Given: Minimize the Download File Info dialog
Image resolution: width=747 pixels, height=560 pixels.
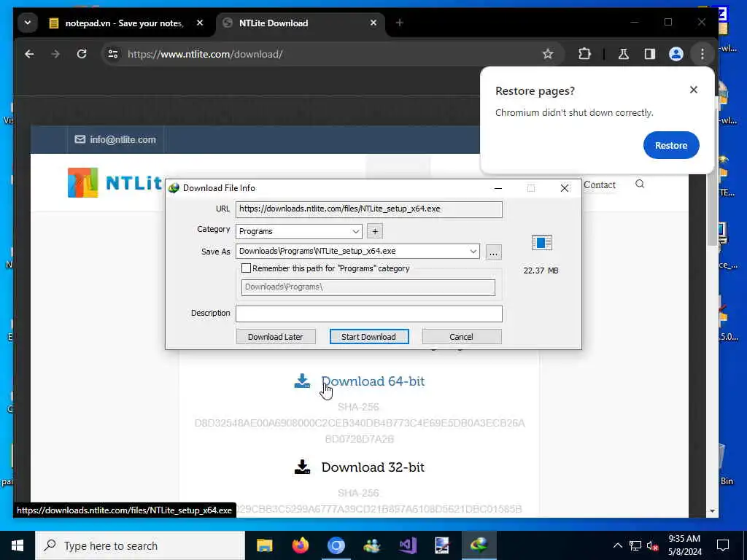Looking at the screenshot, I should pos(498,188).
